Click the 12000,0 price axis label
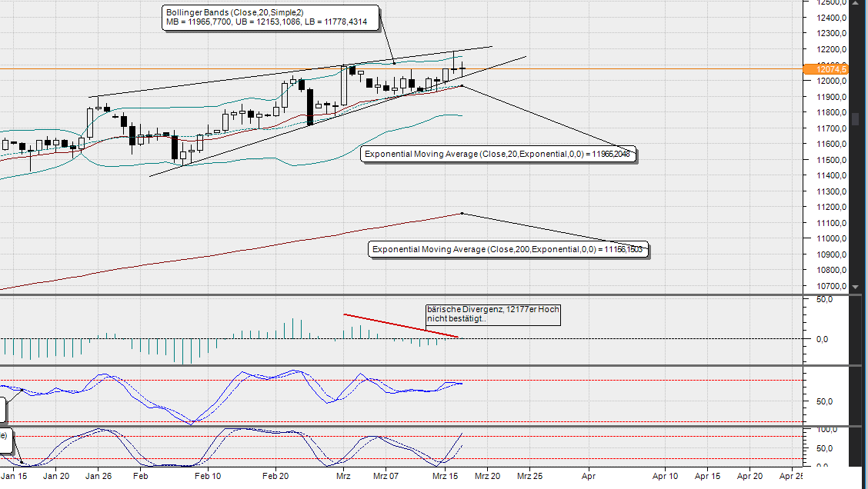 [x=832, y=81]
